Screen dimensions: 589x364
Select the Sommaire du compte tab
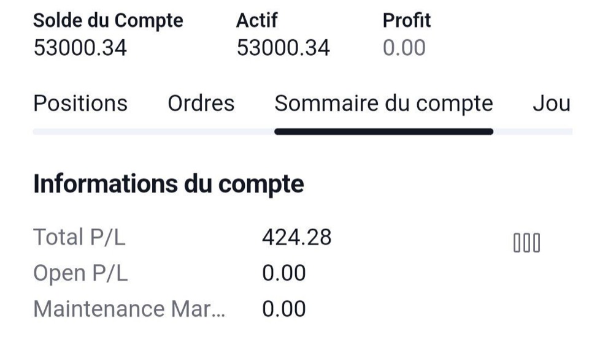(x=383, y=104)
